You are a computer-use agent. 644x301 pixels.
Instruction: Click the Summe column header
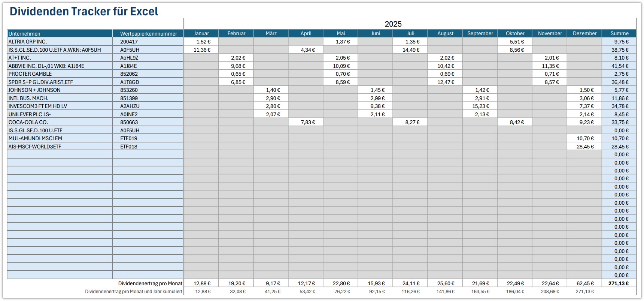click(619, 33)
